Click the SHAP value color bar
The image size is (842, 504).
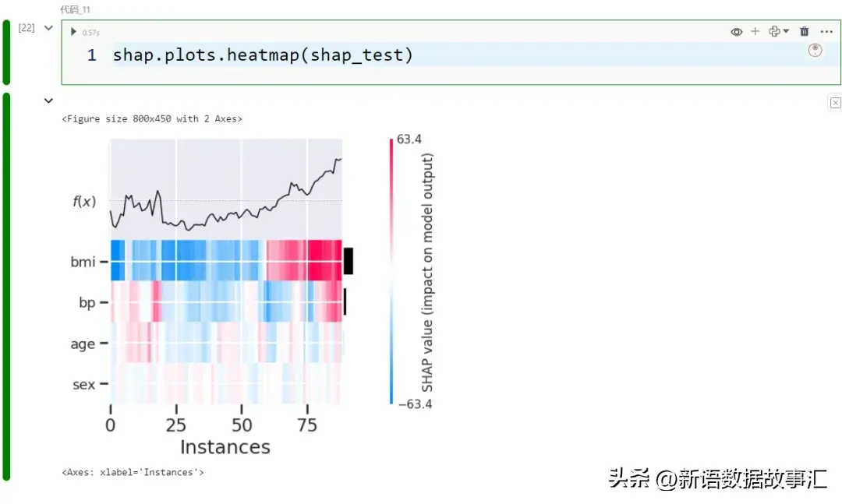pyautogui.click(x=391, y=271)
